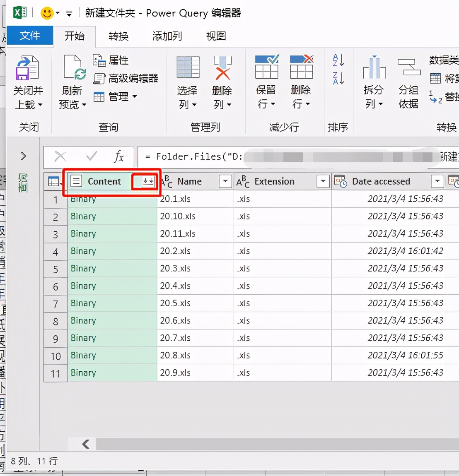Click the Date accessed datetime type icon

[341, 181]
